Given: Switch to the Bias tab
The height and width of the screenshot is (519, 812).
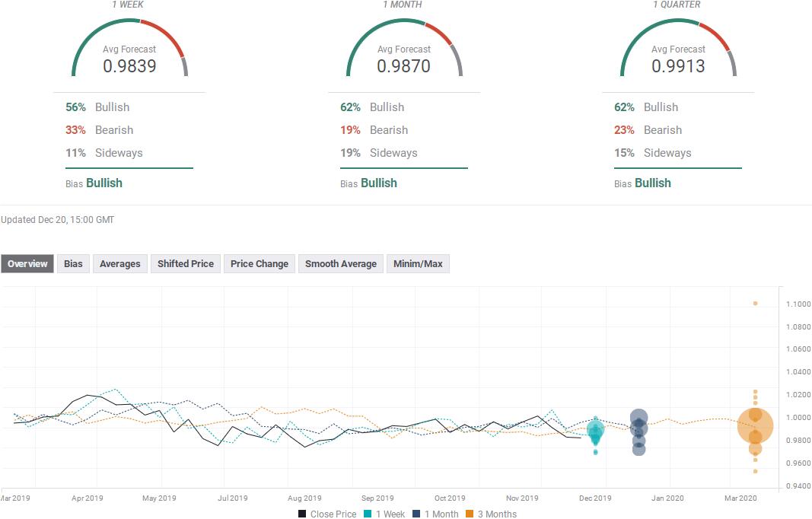Looking at the screenshot, I should (73, 263).
